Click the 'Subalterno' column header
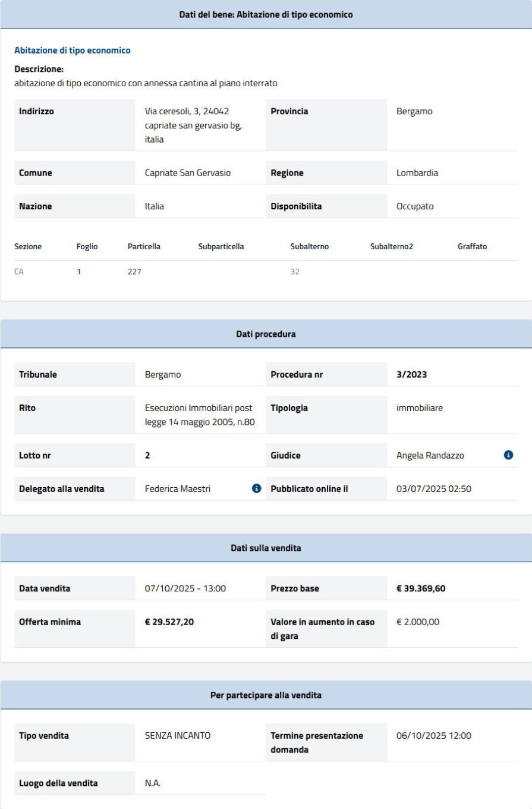This screenshot has height=809, width=532. point(309,246)
